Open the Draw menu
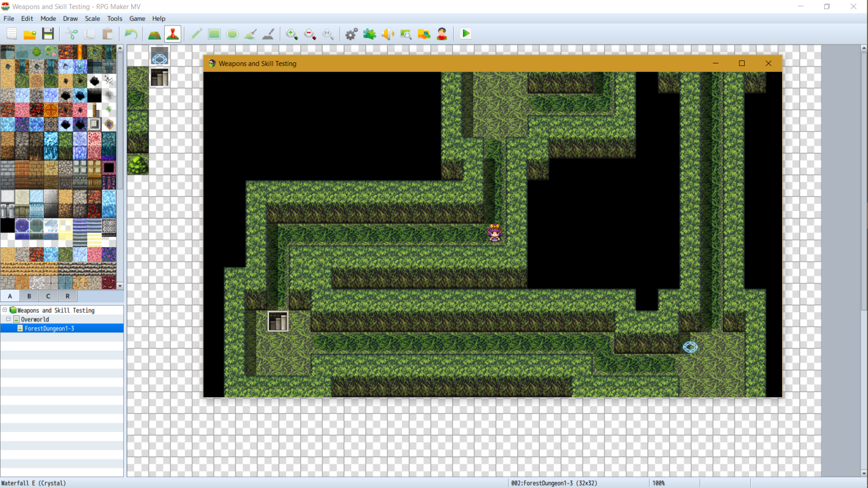Screen dimensions: 868x488 pyautogui.click(x=70, y=19)
